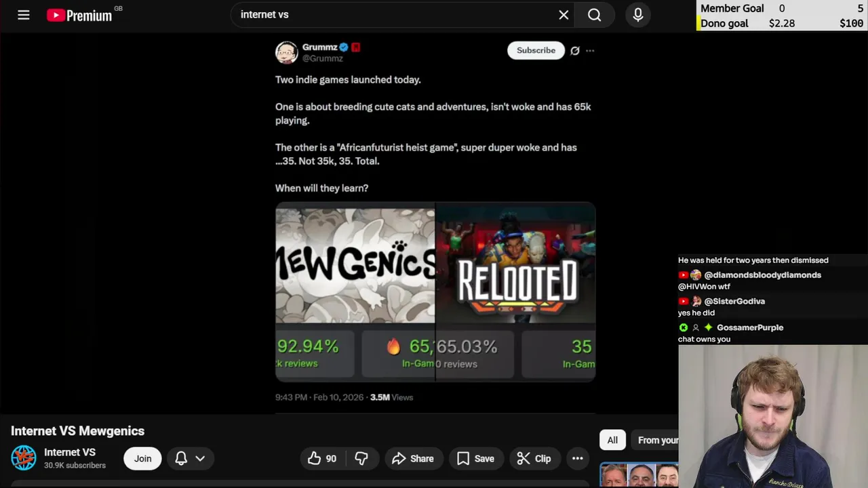Click chat user @diamondsbloodydiamonds
This screenshot has width=868, height=488.
point(762,275)
